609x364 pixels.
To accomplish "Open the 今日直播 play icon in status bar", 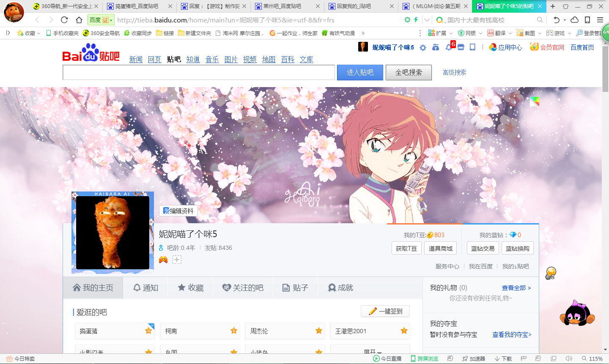I will point(376,359).
